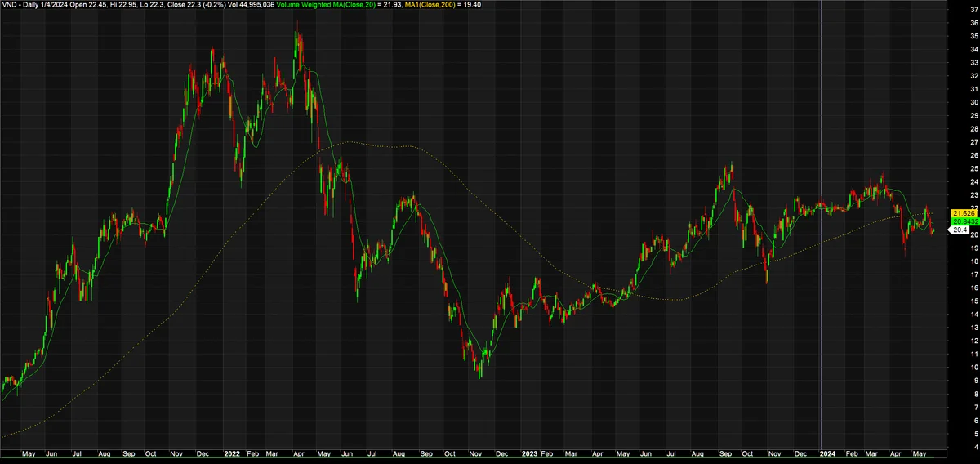Click the 2024 year label on time axis
The height and width of the screenshot is (464, 980).
tap(828, 452)
